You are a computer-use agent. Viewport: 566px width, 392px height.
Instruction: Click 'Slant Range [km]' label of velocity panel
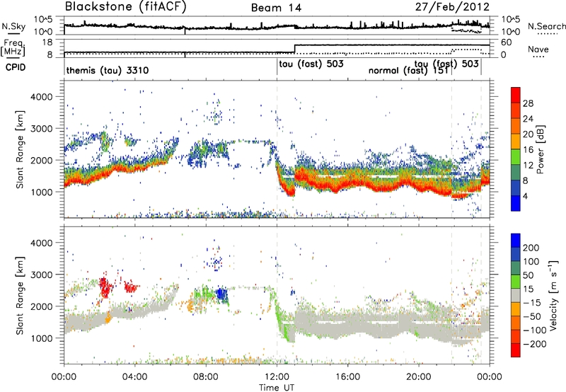pos(20,296)
